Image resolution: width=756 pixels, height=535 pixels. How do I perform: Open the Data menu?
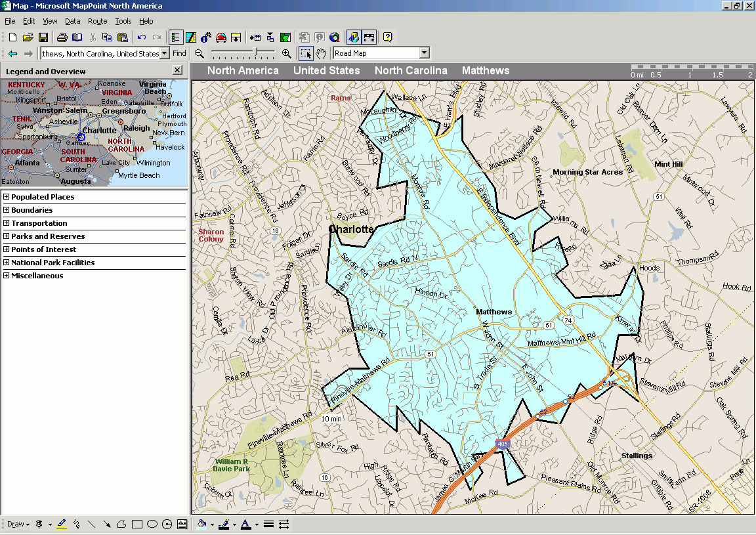click(72, 21)
